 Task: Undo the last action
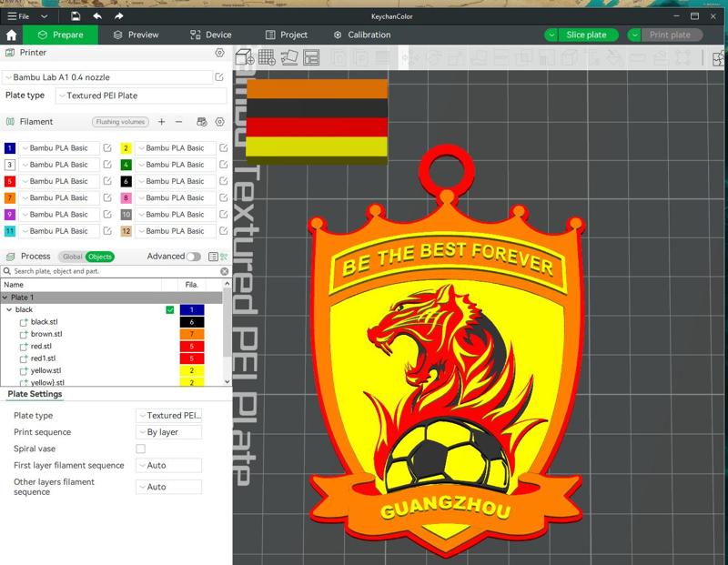point(97,16)
